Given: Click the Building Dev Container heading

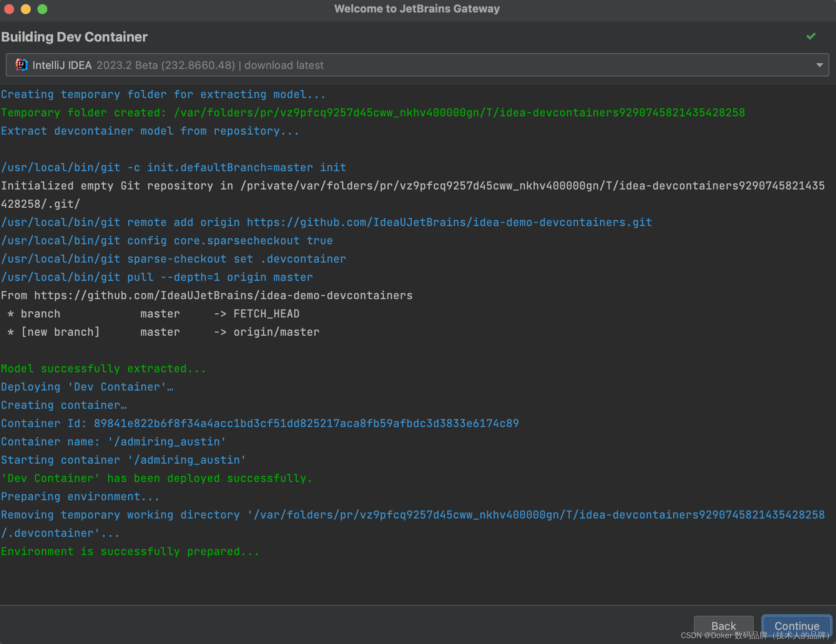Looking at the screenshot, I should click(x=75, y=37).
